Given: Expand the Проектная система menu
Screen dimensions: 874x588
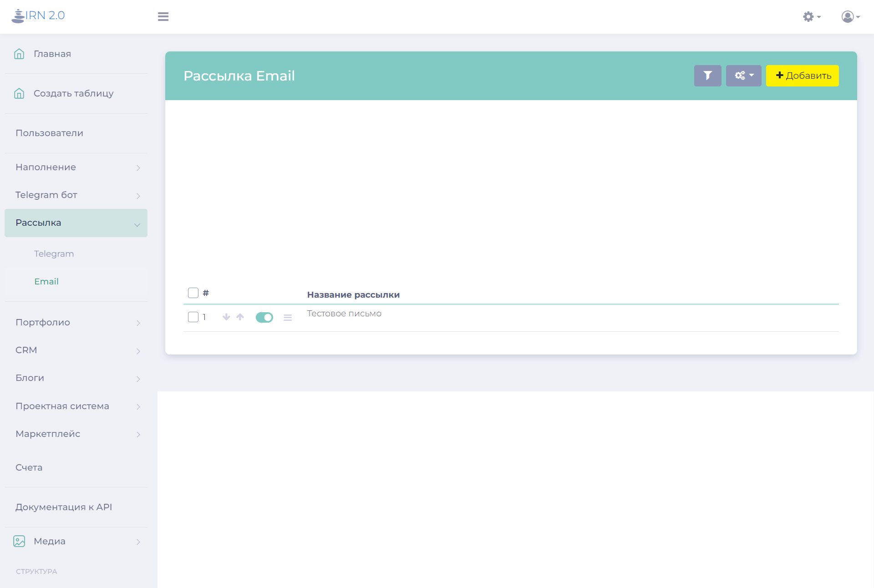Looking at the screenshot, I should (x=76, y=406).
